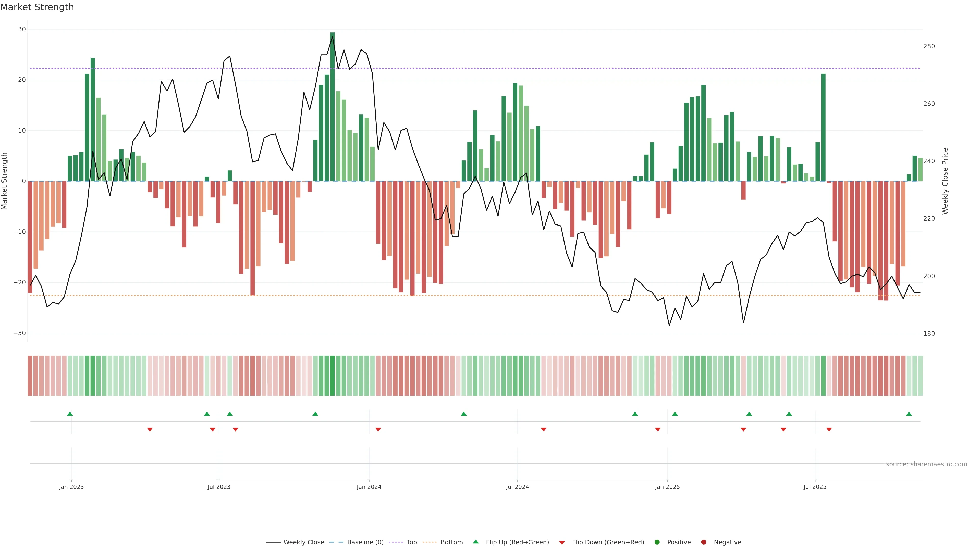Screen dimensions: 980x551
Task: Click the last green flip-up triangle marker
Action: click(909, 414)
